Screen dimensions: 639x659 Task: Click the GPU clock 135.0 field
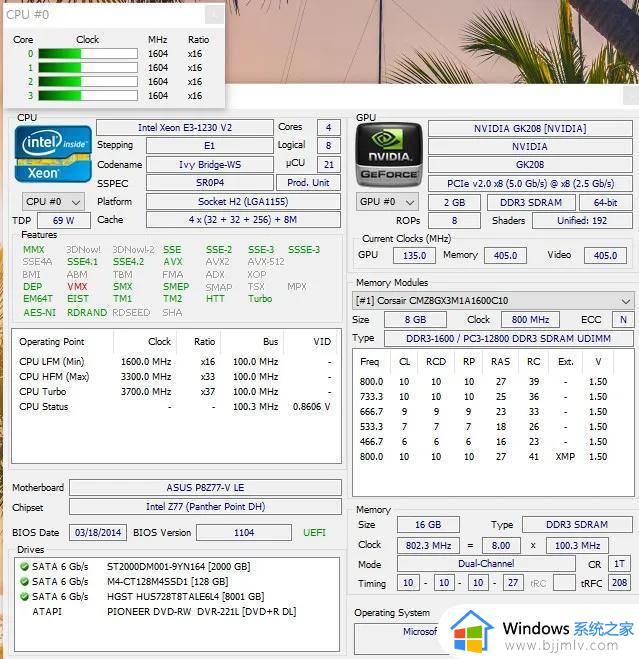click(414, 255)
